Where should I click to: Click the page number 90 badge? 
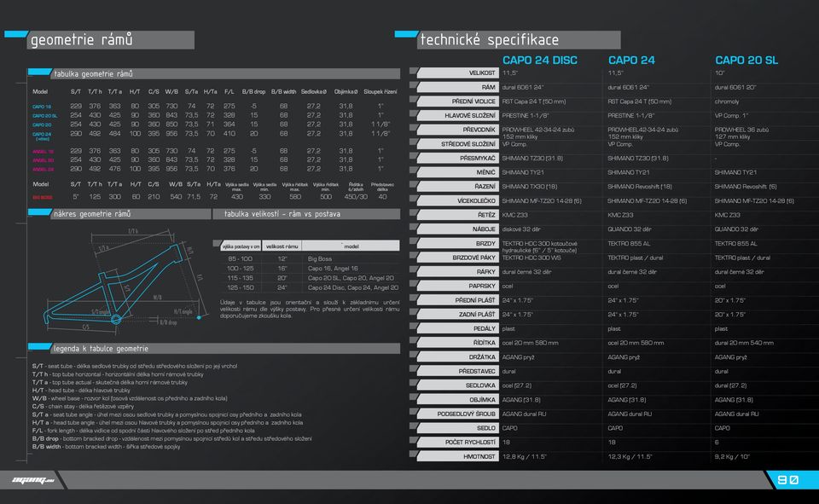[787, 480]
